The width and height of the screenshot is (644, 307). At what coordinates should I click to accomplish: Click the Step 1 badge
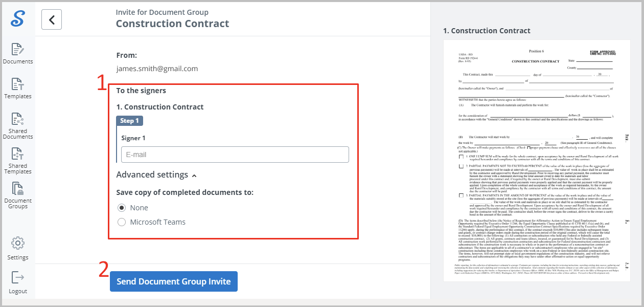point(130,121)
